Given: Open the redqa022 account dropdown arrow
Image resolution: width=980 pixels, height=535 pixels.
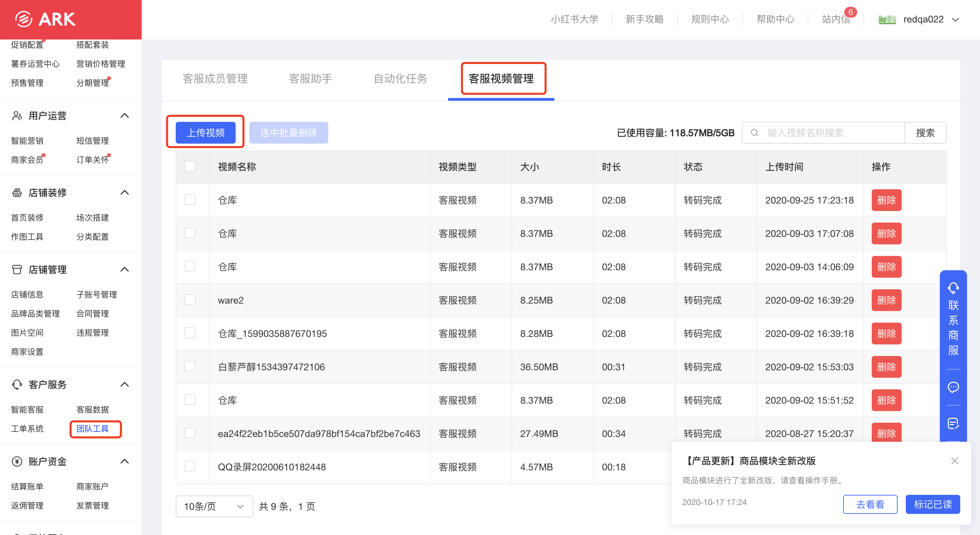Looking at the screenshot, I should pos(955,19).
